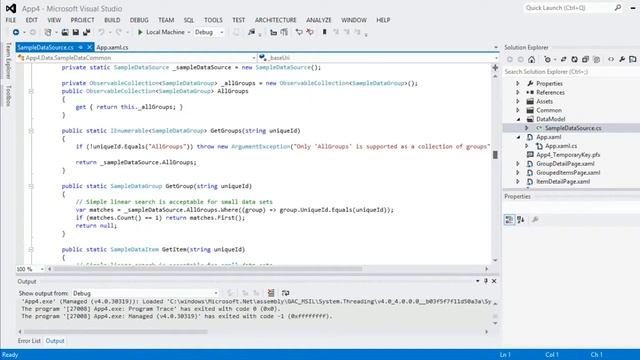
Task: Click the Save All toolbar icon
Action: pyautogui.click(x=87, y=32)
